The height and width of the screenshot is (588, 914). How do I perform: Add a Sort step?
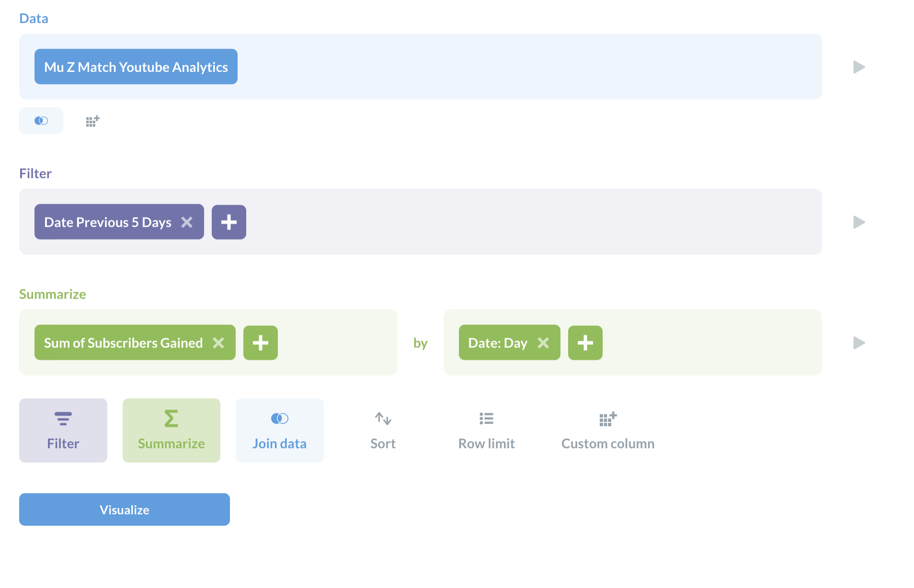coord(383,430)
